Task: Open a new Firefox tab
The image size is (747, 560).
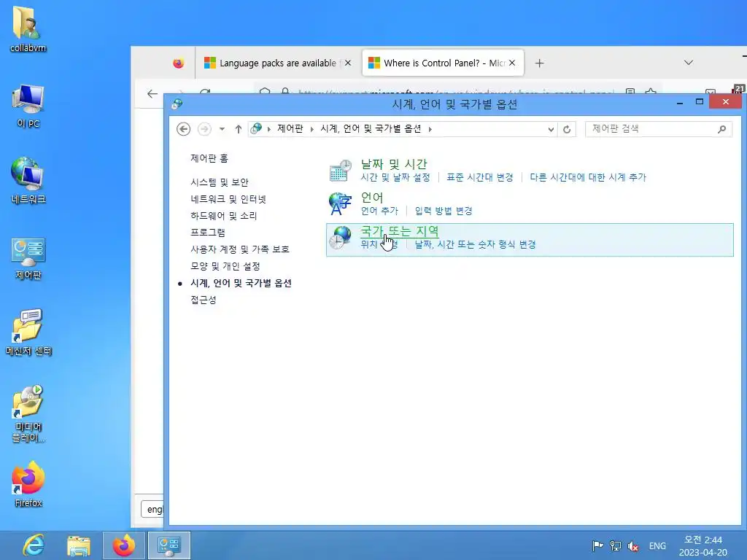Action: (539, 63)
